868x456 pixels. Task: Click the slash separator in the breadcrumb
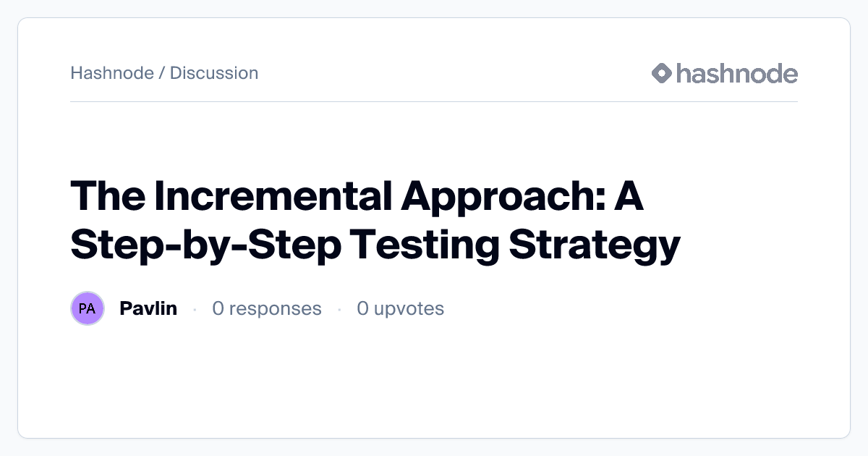pyautogui.click(x=161, y=73)
